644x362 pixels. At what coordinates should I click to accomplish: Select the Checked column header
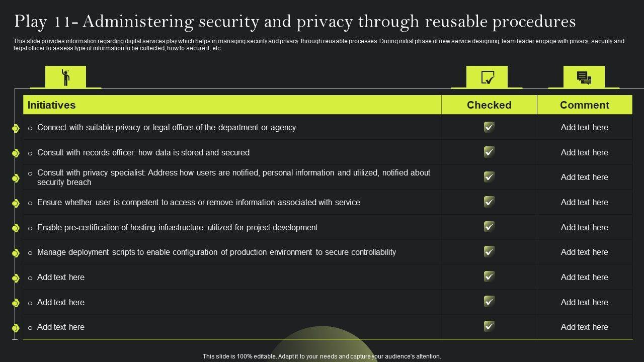(x=489, y=105)
